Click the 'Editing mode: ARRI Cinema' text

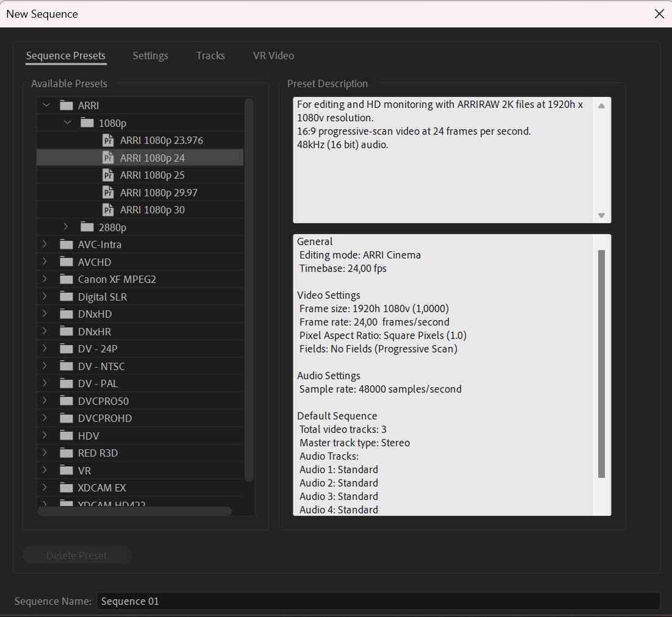click(x=360, y=255)
